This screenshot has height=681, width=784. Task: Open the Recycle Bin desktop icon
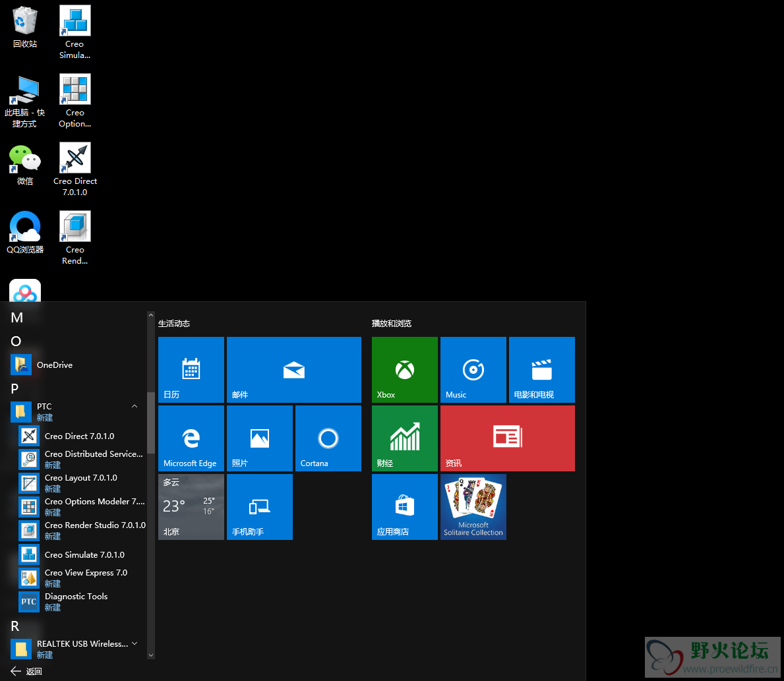(24, 27)
